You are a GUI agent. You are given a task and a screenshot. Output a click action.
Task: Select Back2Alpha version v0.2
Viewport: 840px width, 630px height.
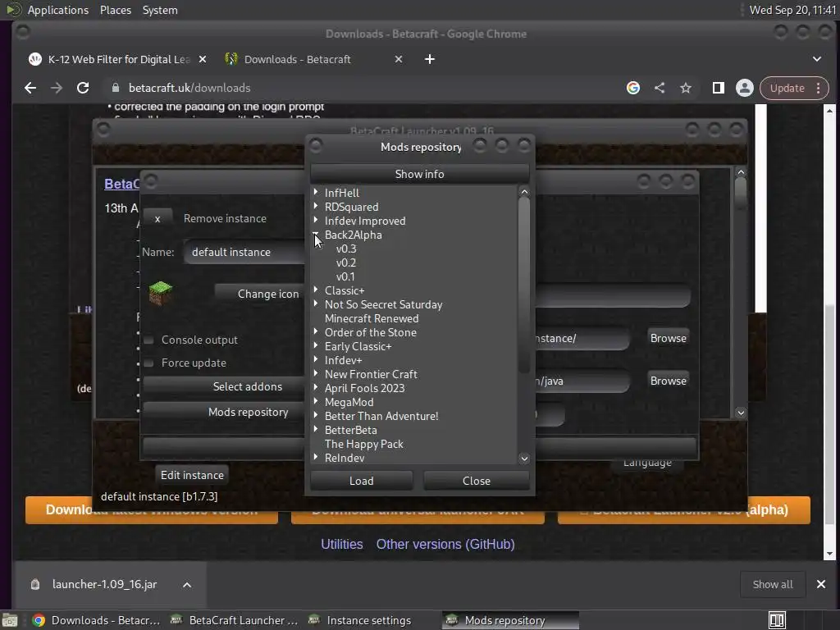pos(346,262)
